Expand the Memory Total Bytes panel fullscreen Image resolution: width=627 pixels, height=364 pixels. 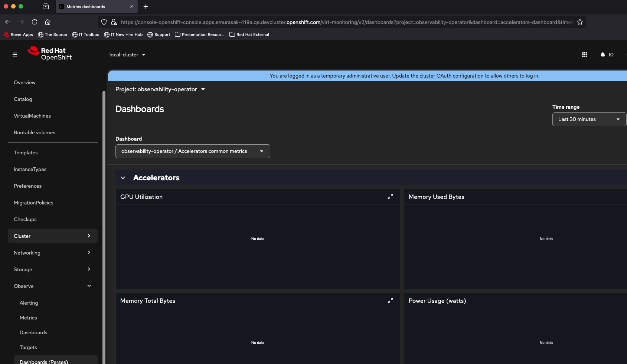[x=391, y=301]
